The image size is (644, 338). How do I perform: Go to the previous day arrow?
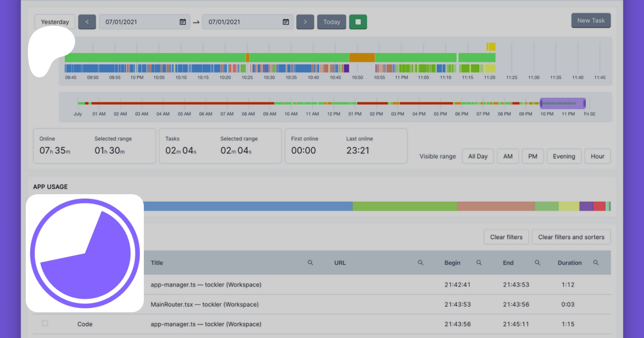(87, 22)
